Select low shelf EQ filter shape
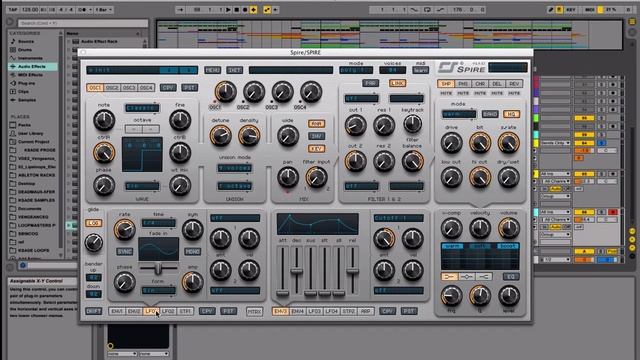Screen dimensions: 640x360 tap(449, 276)
